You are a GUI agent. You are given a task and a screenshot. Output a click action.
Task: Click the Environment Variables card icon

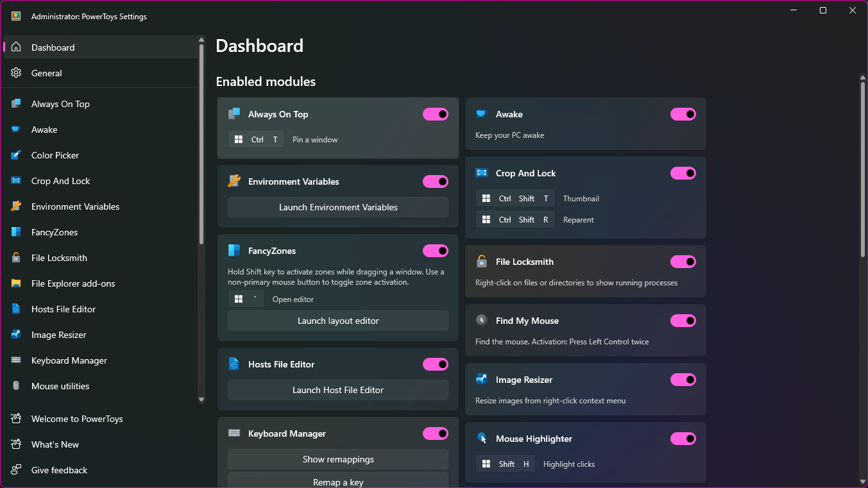(234, 181)
